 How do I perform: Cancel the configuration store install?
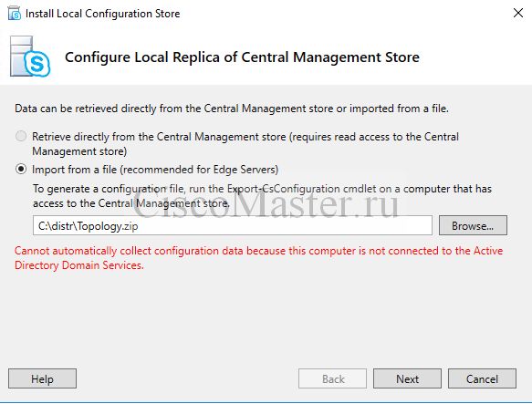tap(482, 378)
